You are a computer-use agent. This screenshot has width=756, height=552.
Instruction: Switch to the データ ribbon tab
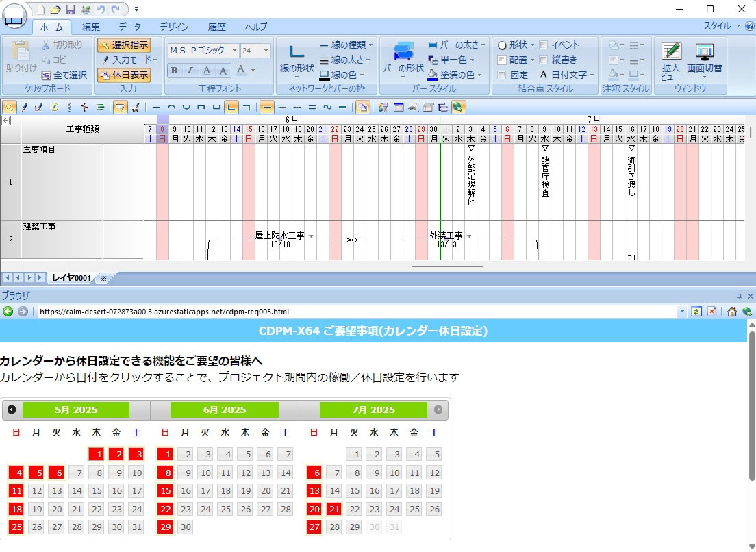(x=129, y=27)
